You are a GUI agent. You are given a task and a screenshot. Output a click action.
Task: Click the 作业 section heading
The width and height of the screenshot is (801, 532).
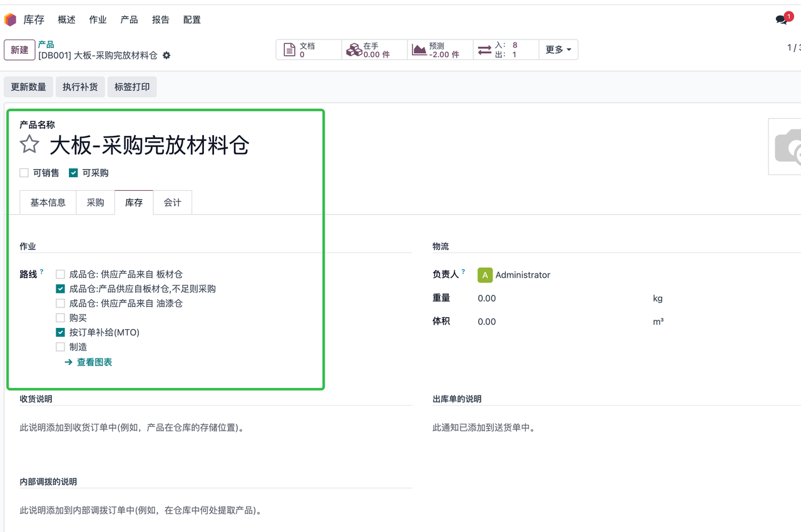[x=28, y=247]
